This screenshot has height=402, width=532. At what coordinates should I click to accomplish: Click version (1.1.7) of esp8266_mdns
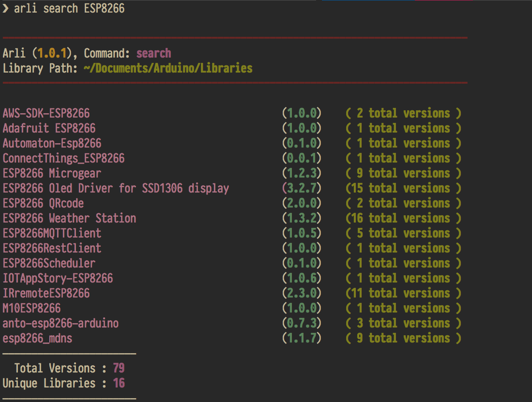302,338
